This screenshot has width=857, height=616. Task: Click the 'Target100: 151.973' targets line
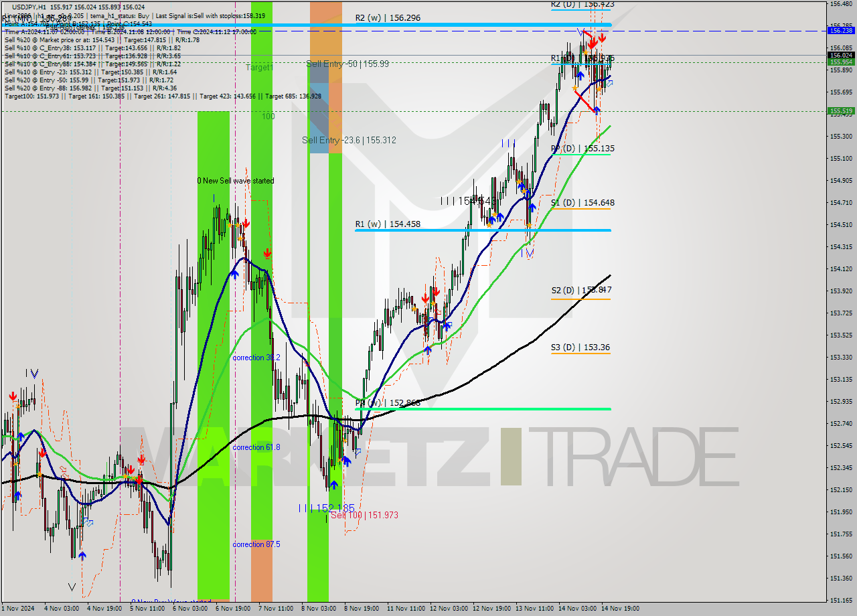coord(163,96)
